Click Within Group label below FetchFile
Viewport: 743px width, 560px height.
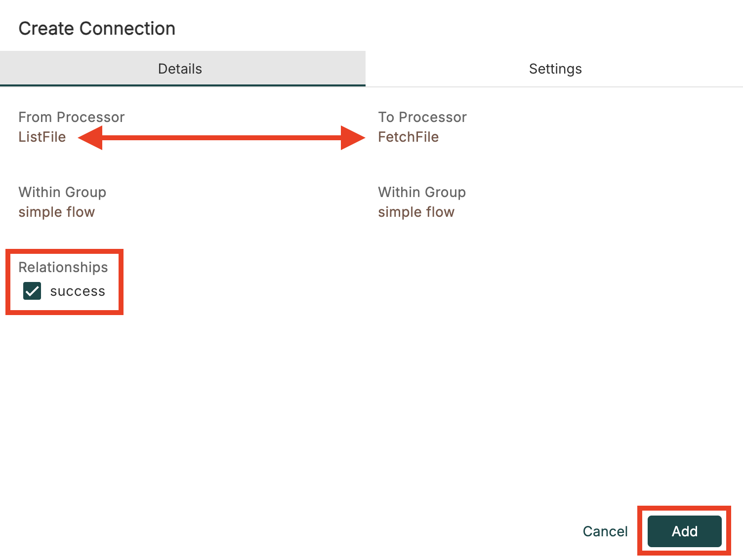coord(422,192)
